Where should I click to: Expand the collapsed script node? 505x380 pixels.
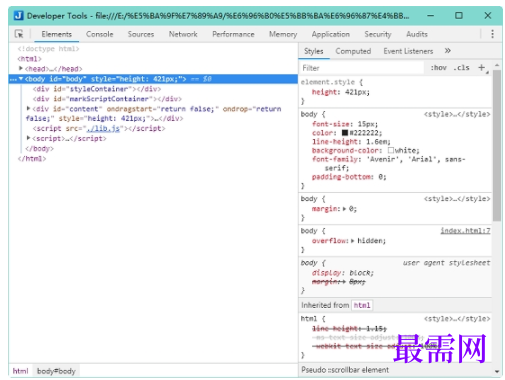28,138
